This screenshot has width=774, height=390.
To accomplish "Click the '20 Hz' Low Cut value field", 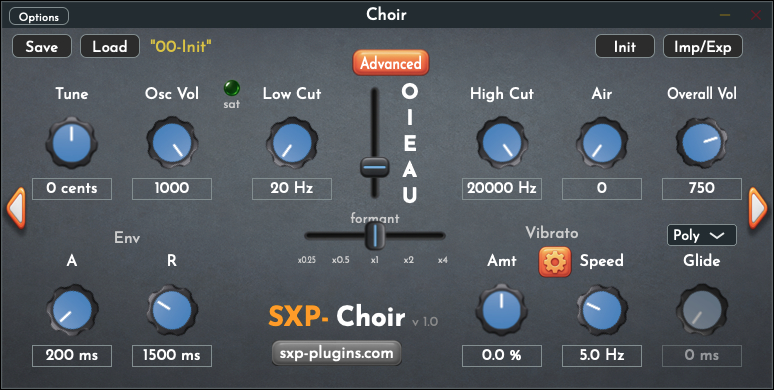I will tap(292, 189).
